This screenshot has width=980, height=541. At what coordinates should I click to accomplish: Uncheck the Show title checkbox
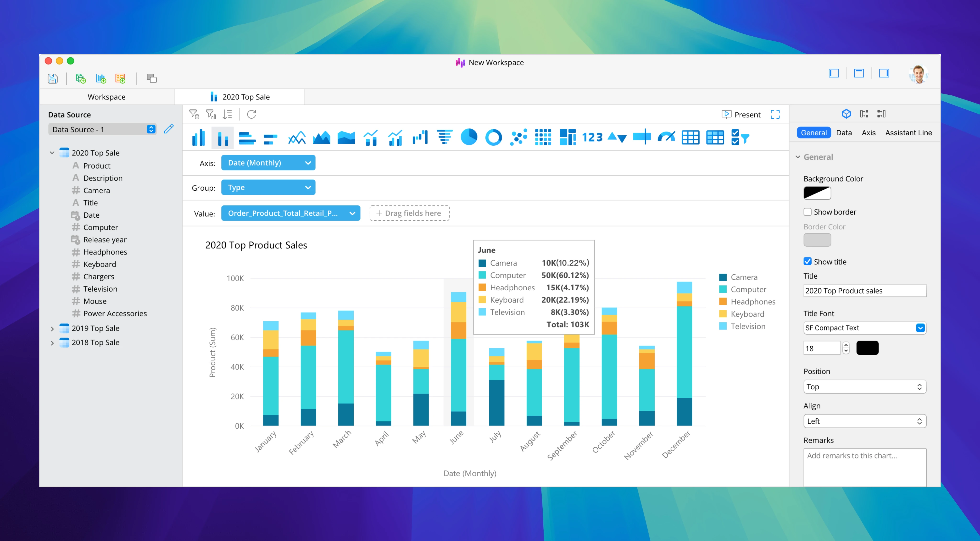(x=807, y=262)
